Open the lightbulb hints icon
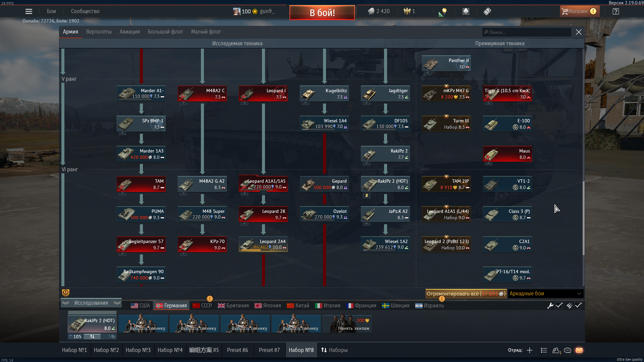Image resolution: width=644 pixels, height=362 pixels. (443, 12)
